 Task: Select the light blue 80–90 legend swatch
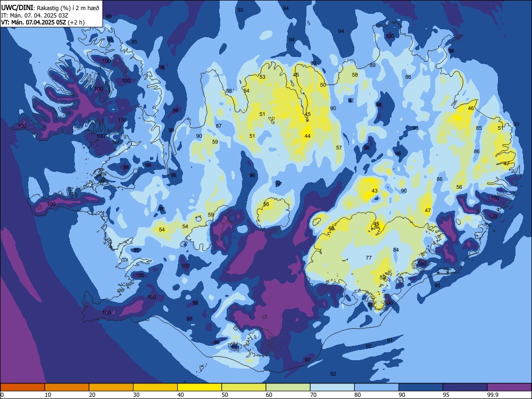[377, 387]
